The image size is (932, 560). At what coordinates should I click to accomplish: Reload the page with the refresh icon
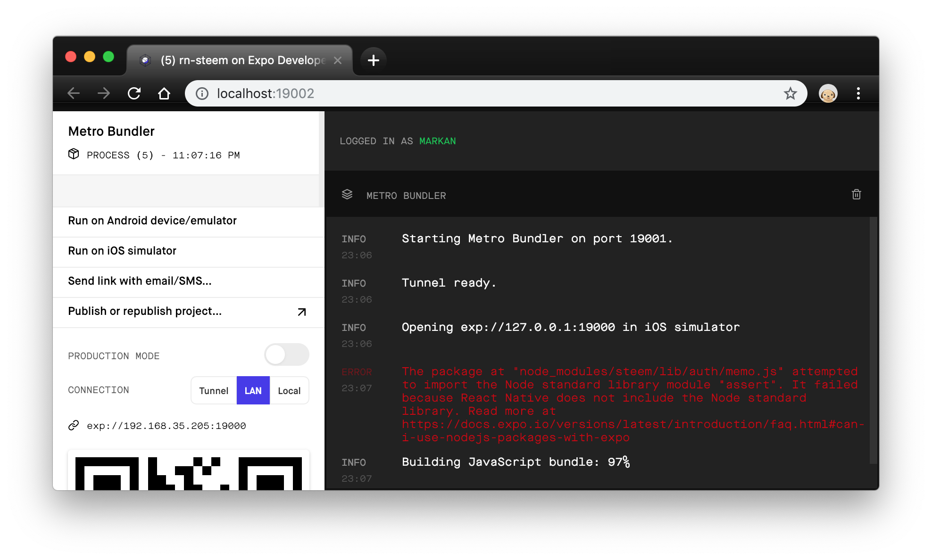(x=134, y=93)
